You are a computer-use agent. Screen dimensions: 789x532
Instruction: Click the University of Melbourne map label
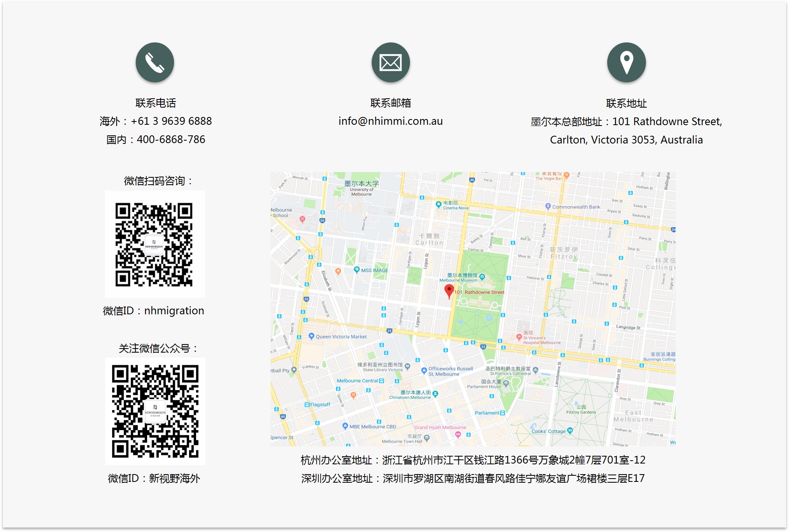click(x=361, y=188)
